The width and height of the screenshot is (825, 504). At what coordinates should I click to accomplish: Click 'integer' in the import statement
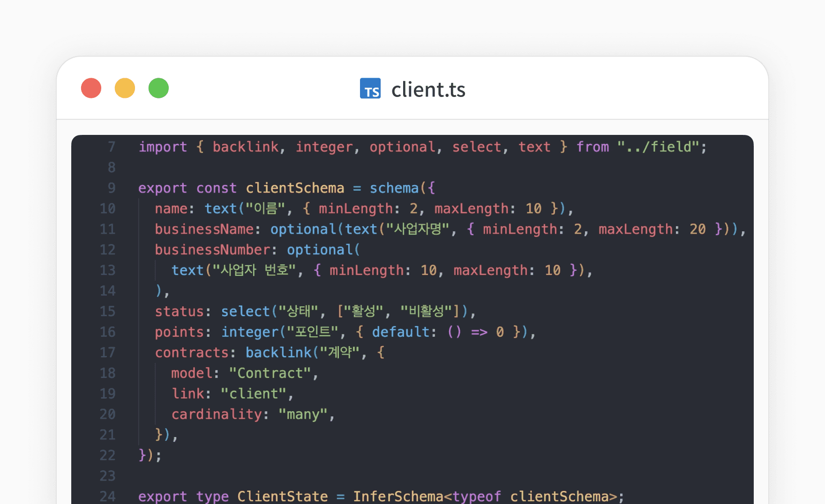click(324, 147)
